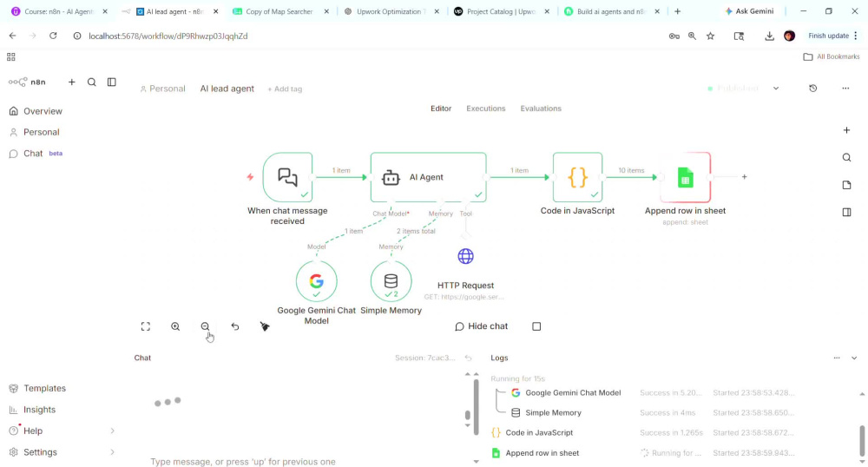Click the red trigger lightning bolt icon

click(250, 177)
